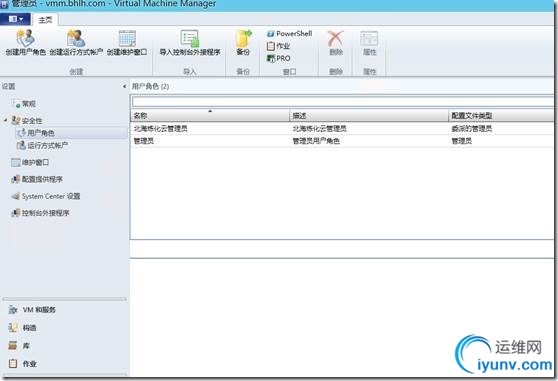The width and height of the screenshot is (558, 381).
Task: Select 维护窗口 in the tree
Action: (x=35, y=163)
